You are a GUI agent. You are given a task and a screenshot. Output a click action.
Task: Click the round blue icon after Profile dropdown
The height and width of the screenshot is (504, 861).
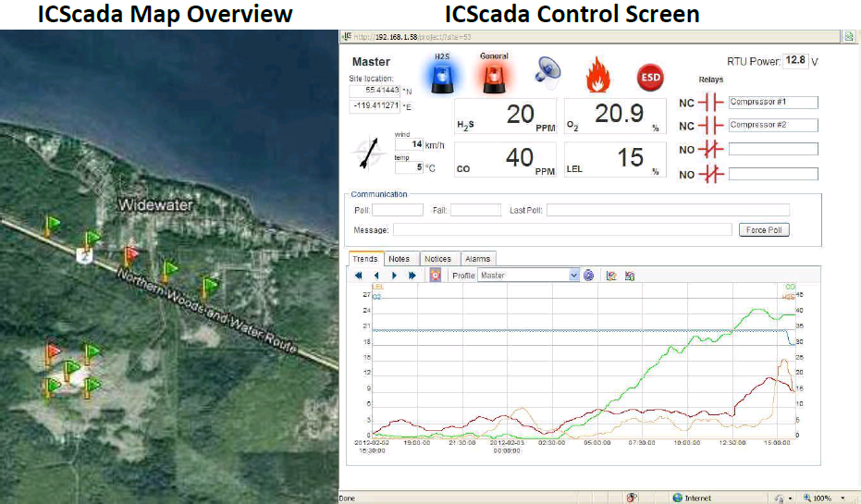click(588, 276)
